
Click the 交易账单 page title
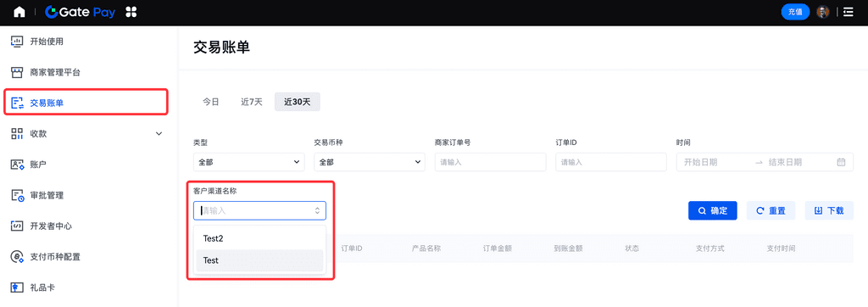click(x=221, y=47)
